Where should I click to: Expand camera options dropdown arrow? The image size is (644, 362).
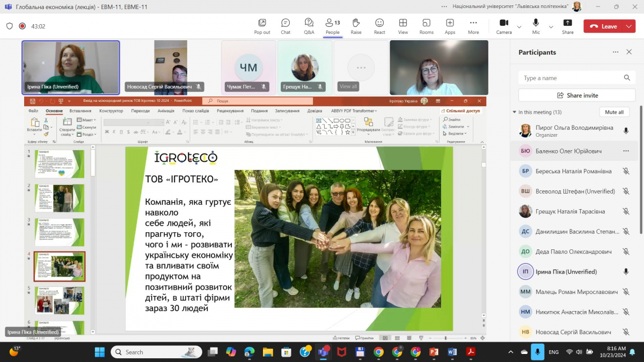click(x=519, y=27)
